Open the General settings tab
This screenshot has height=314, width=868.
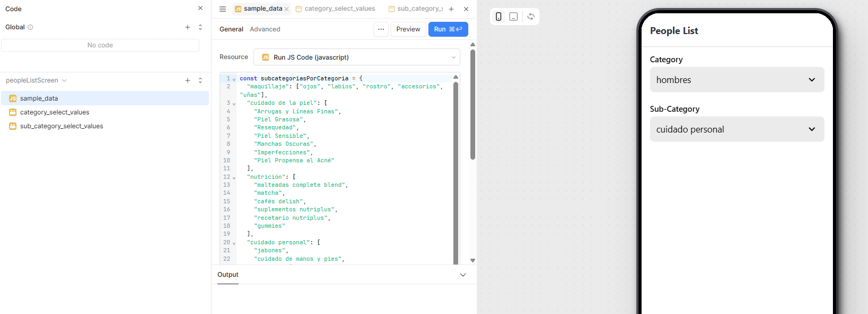[x=231, y=29]
